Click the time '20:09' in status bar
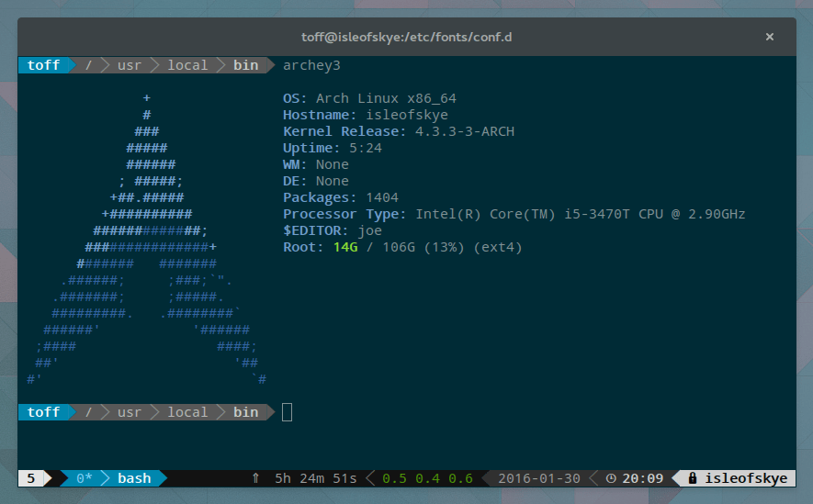 (642, 478)
